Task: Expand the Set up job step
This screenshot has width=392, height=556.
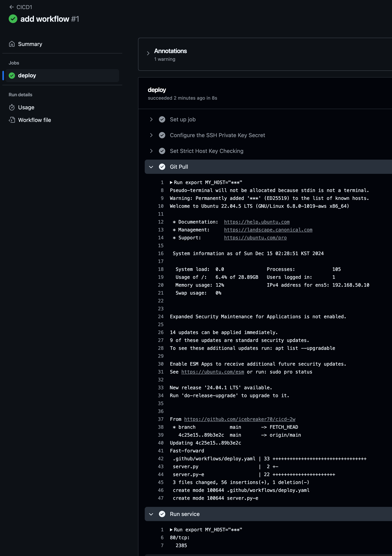Action: tap(151, 119)
